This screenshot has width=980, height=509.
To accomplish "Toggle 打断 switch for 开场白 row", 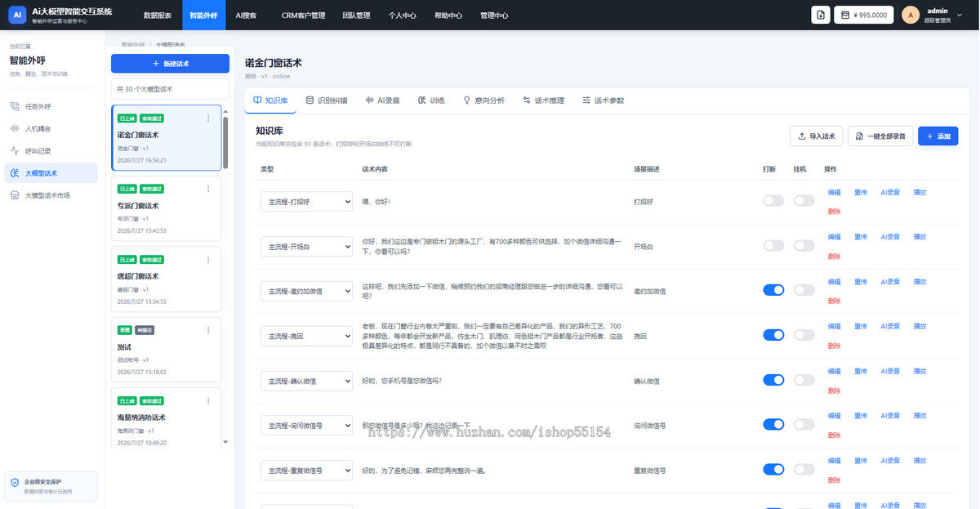I will pos(773,245).
